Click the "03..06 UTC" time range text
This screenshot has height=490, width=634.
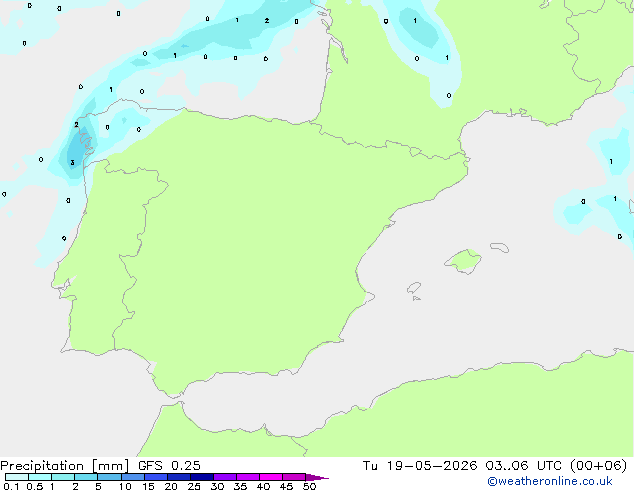pos(524,466)
